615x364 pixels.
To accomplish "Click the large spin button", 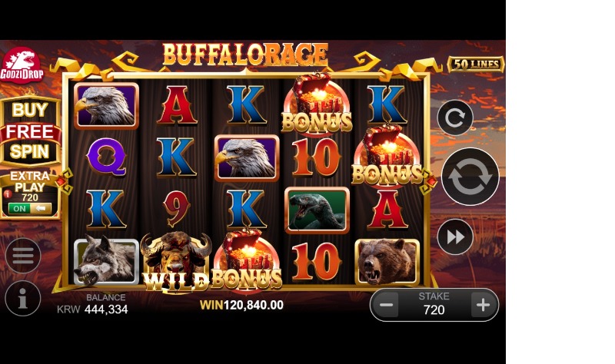I will (x=470, y=177).
